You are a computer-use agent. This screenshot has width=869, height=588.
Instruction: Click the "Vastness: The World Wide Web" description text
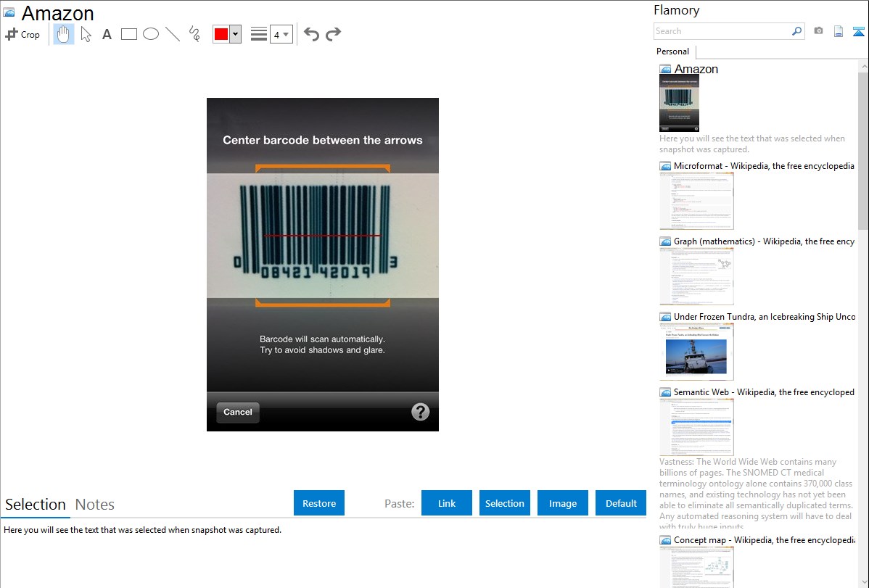click(x=756, y=494)
